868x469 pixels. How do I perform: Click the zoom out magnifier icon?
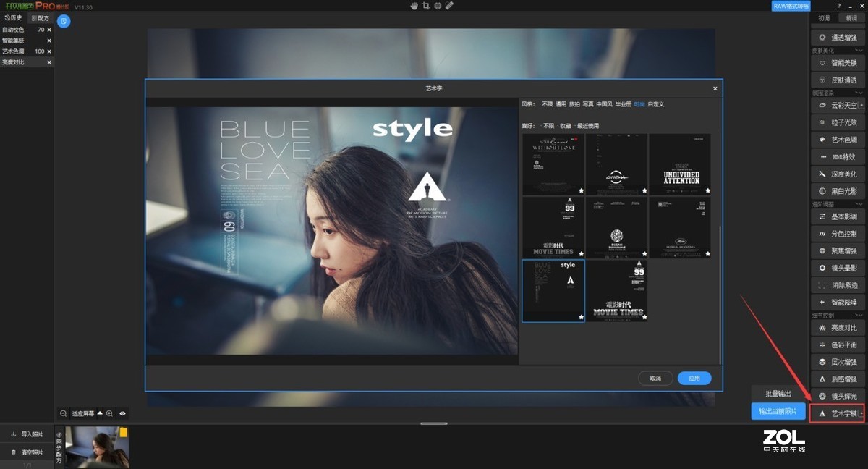tap(64, 413)
